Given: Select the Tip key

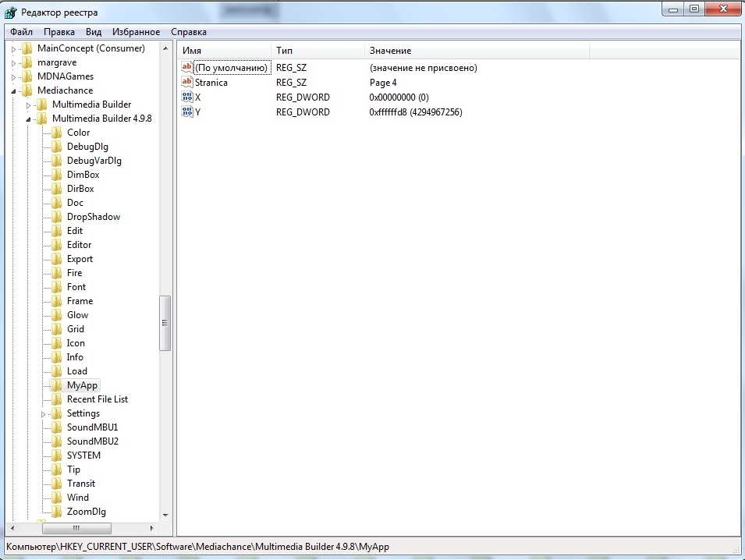Looking at the screenshot, I should click(73, 470).
